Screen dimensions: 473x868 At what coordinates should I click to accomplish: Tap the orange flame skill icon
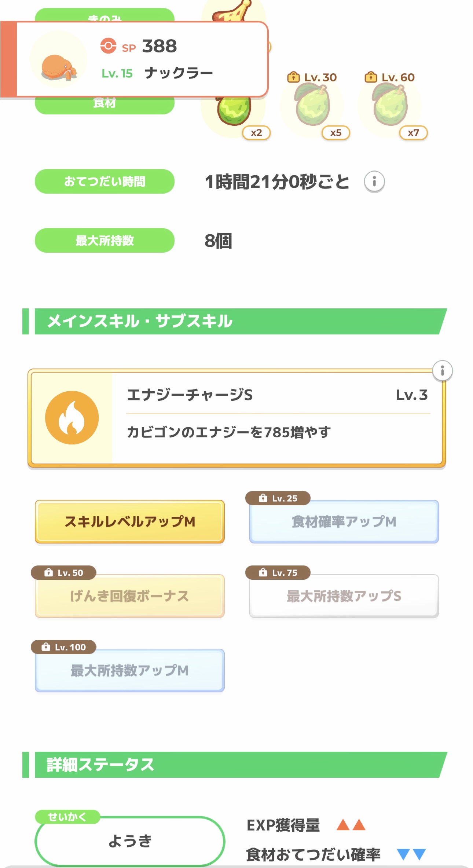click(x=72, y=418)
